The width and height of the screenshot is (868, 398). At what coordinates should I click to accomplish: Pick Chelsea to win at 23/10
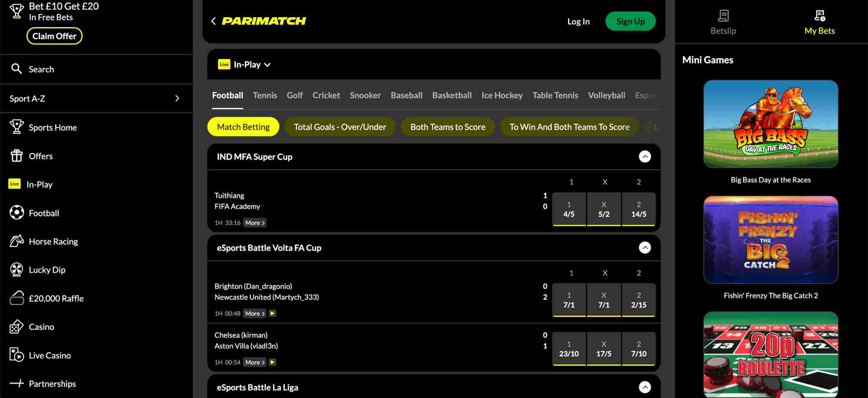click(569, 349)
